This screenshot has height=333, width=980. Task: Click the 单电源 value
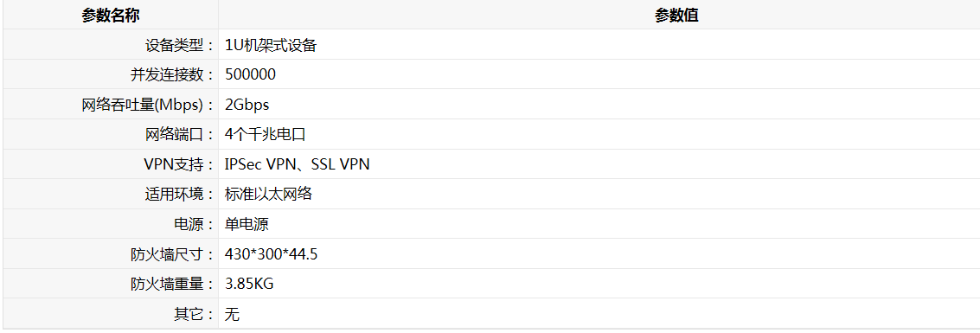click(x=247, y=224)
